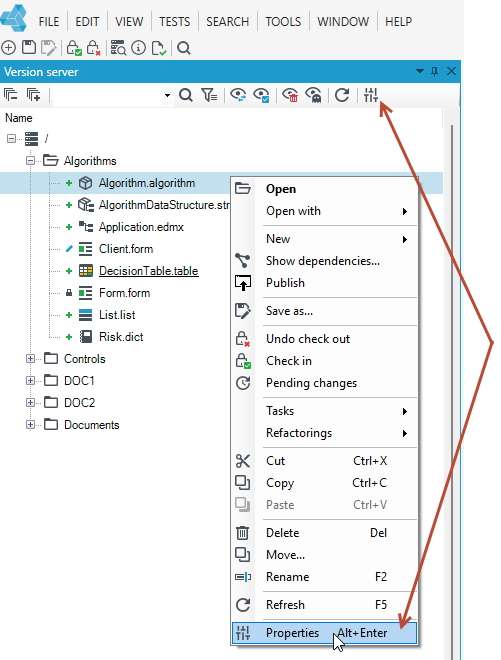Open the Version server panel options dropdown
The image size is (501, 660).
(420, 72)
